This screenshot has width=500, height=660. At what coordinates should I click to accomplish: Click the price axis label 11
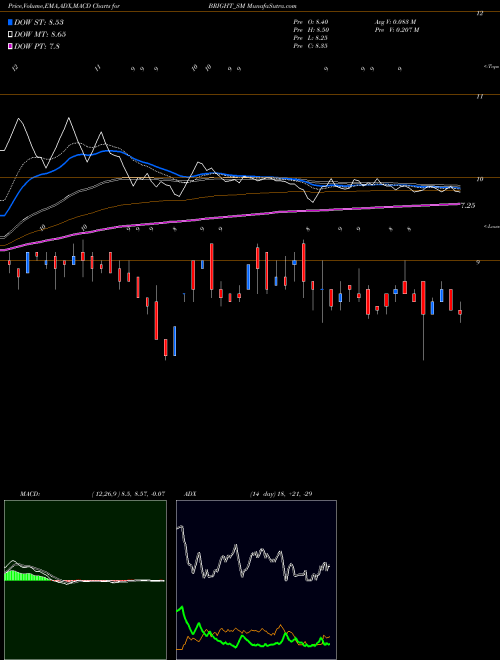pyautogui.click(x=479, y=96)
